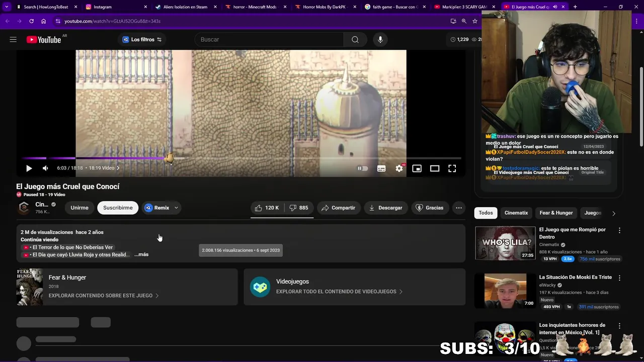Go back in browser history

click(8, 21)
